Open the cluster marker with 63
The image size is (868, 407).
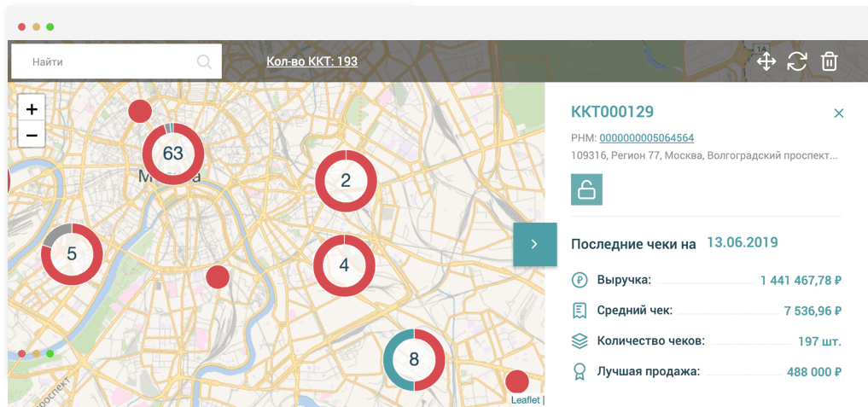pos(173,154)
